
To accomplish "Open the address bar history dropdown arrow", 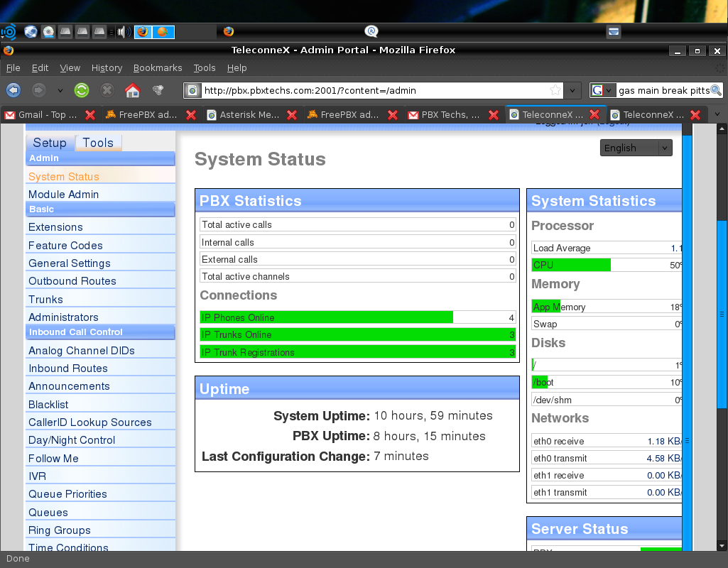I will 572,90.
